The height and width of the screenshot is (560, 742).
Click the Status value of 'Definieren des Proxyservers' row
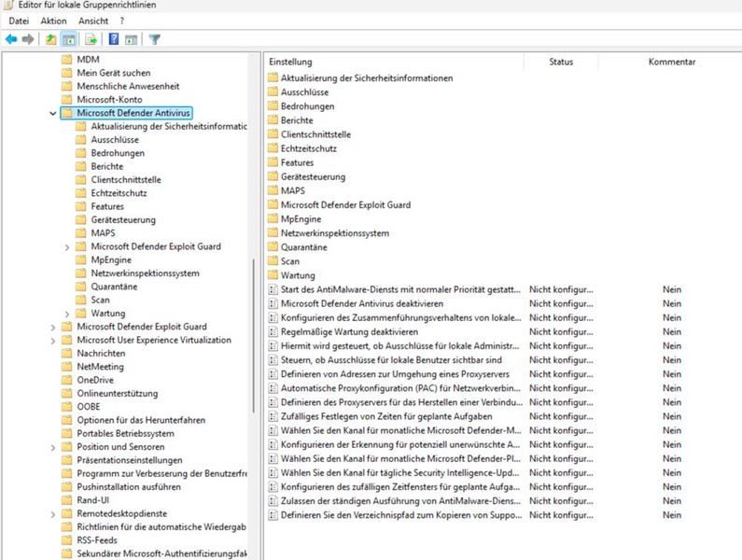(561, 402)
